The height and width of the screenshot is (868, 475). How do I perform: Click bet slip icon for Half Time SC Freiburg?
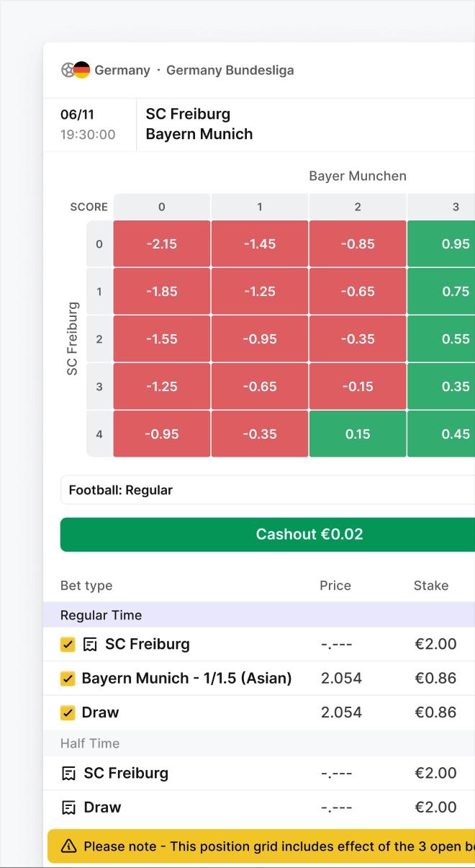coord(69,774)
